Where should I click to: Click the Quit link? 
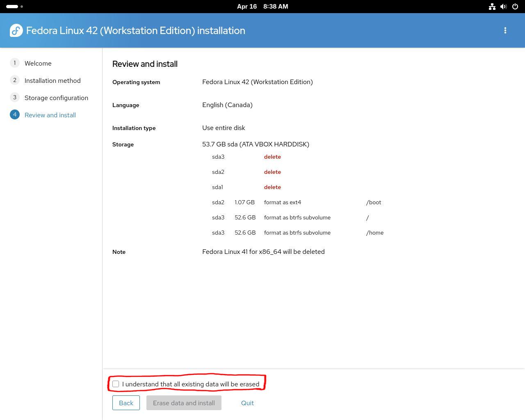click(x=247, y=403)
